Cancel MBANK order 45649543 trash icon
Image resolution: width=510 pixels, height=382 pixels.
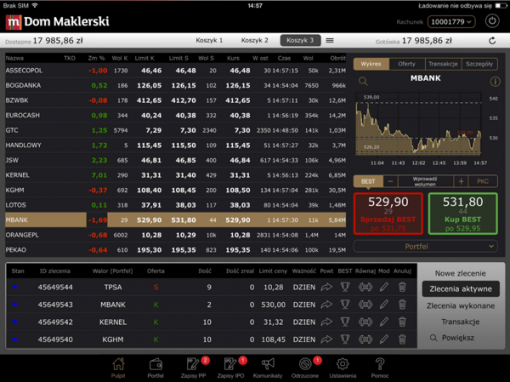pyautogui.click(x=402, y=304)
